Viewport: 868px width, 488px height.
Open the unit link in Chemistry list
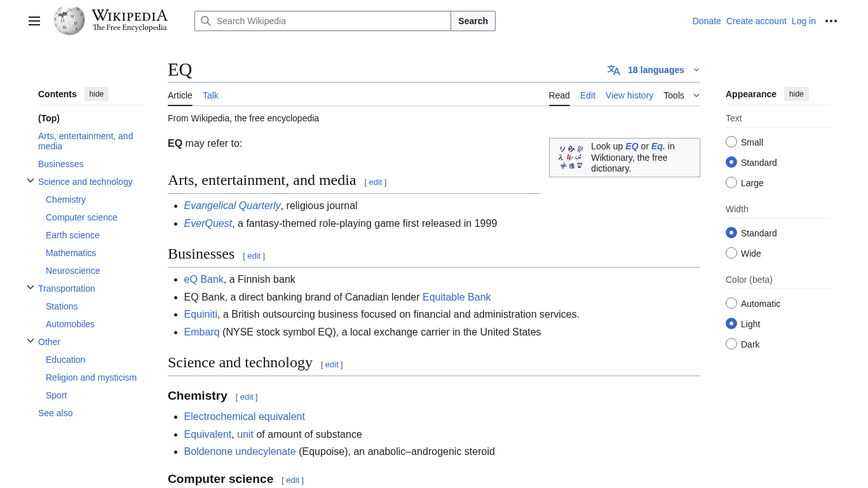point(245,435)
